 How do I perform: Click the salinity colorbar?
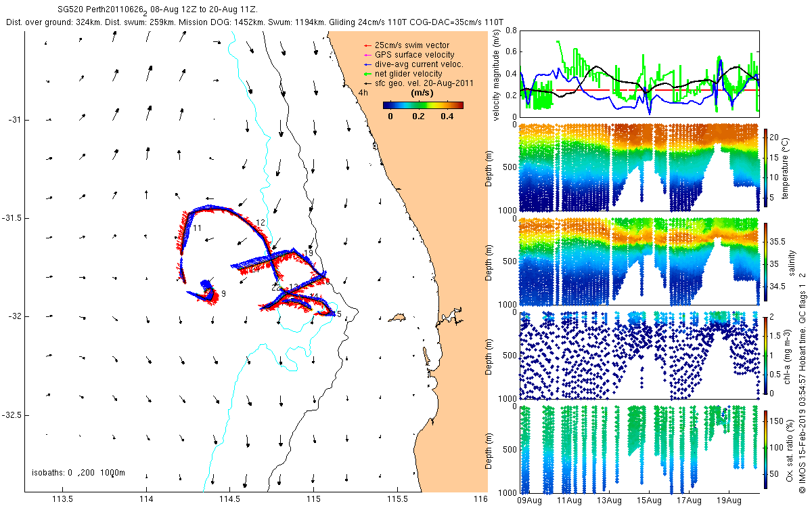tap(767, 261)
